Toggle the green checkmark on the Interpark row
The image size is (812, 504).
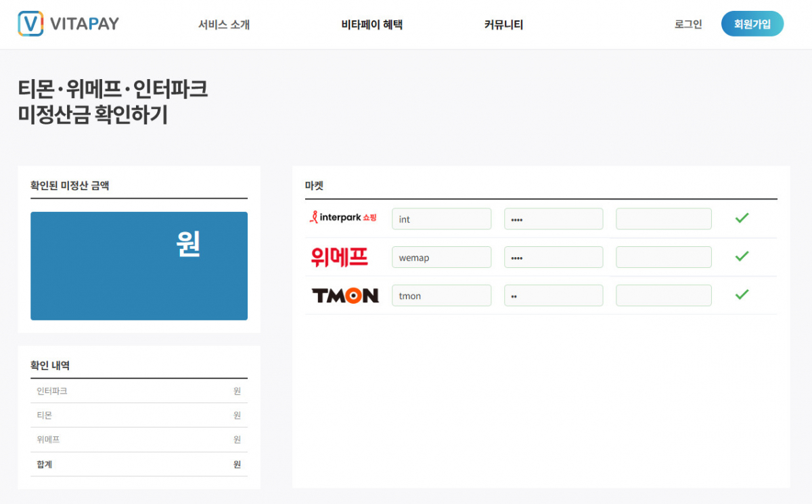point(742,217)
